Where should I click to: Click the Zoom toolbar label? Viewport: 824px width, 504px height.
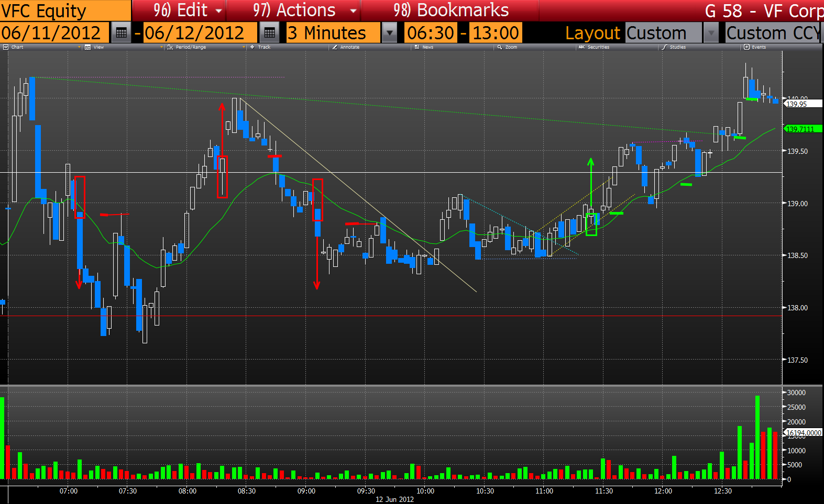[x=511, y=47]
